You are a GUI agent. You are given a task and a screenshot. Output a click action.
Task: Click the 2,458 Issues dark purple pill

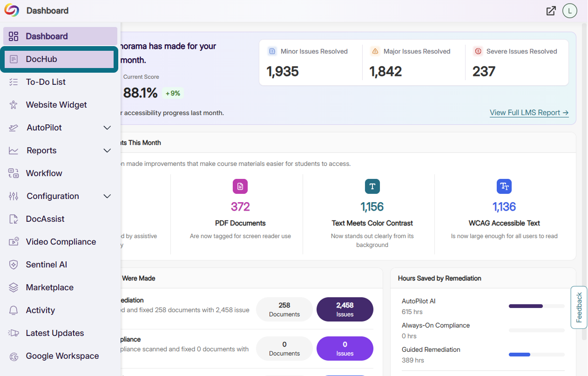tap(345, 309)
